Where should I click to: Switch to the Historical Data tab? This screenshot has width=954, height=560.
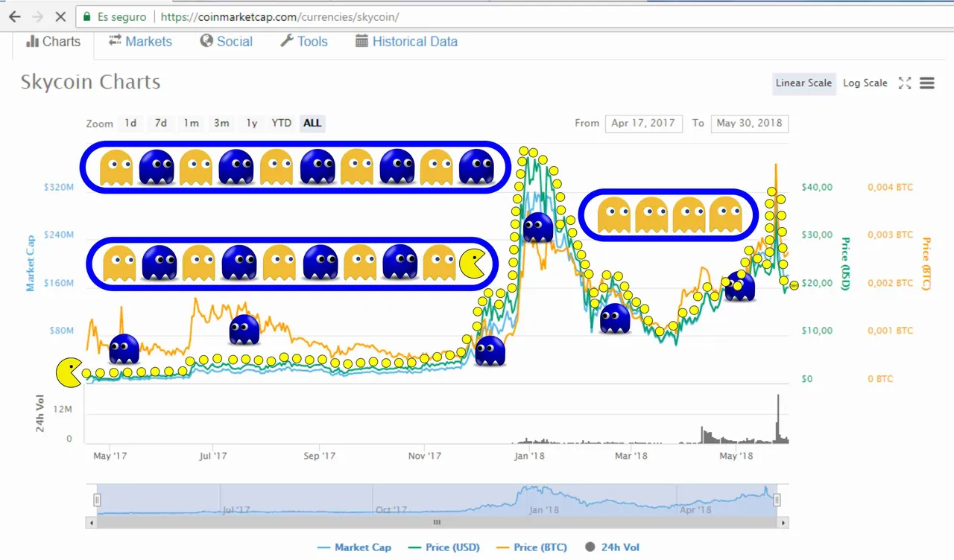(406, 42)
